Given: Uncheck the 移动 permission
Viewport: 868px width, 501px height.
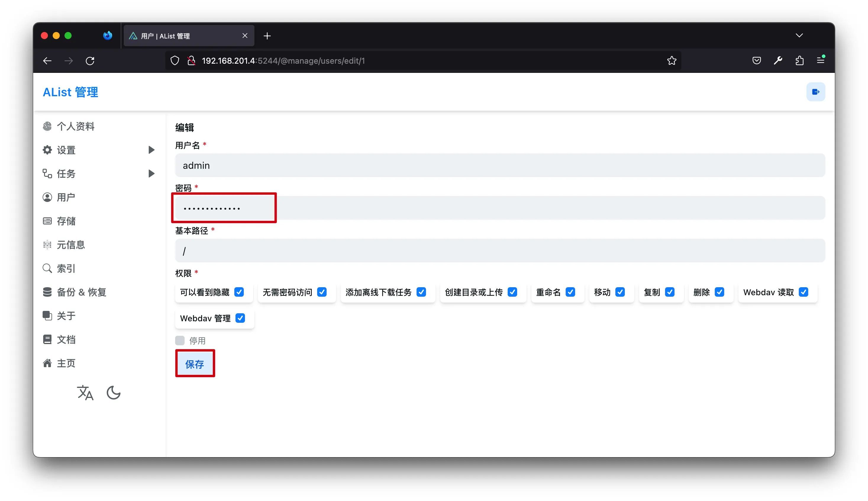Looking at the screenshot, I should coord(620,292).
